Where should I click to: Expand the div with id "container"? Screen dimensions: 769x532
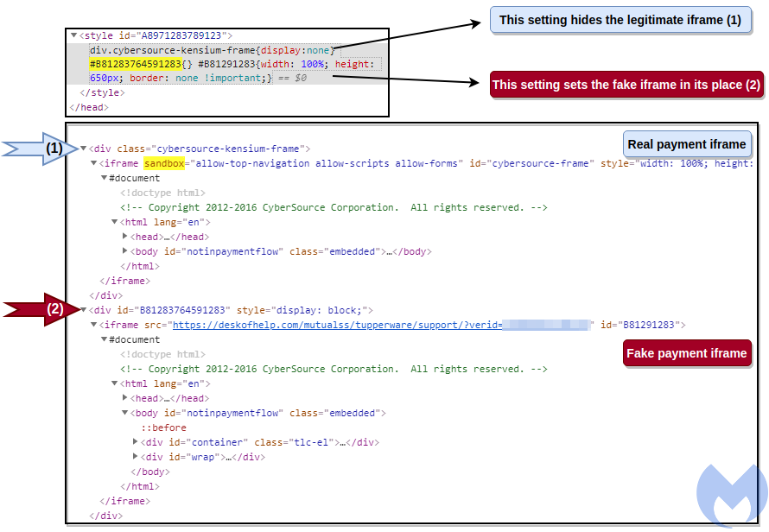(136, 442)
